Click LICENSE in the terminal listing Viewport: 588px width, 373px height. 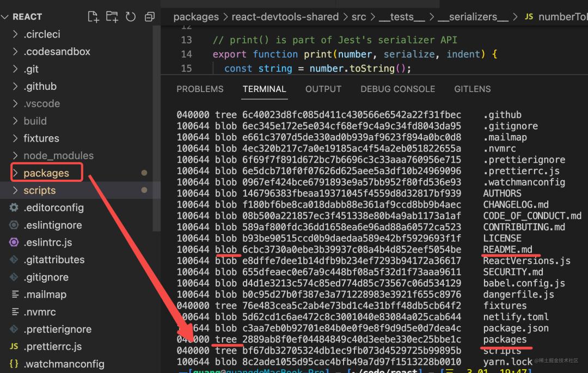coord(502,239)
